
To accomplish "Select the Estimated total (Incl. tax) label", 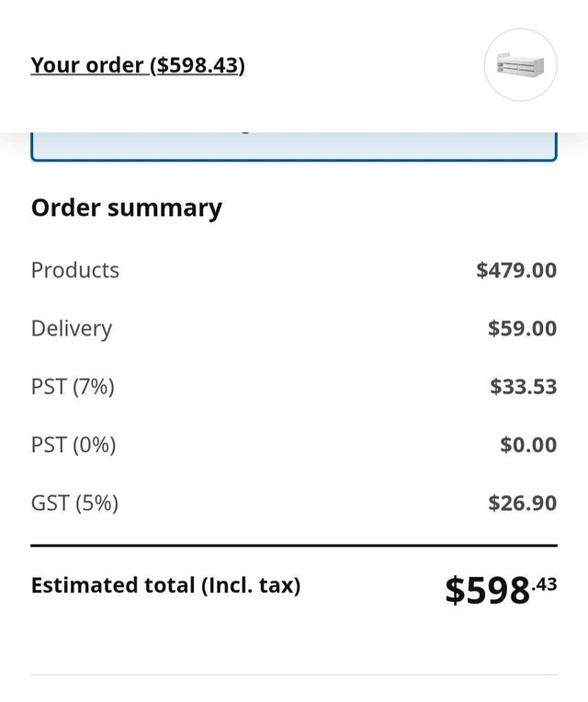I will click(x=166, y=585).
